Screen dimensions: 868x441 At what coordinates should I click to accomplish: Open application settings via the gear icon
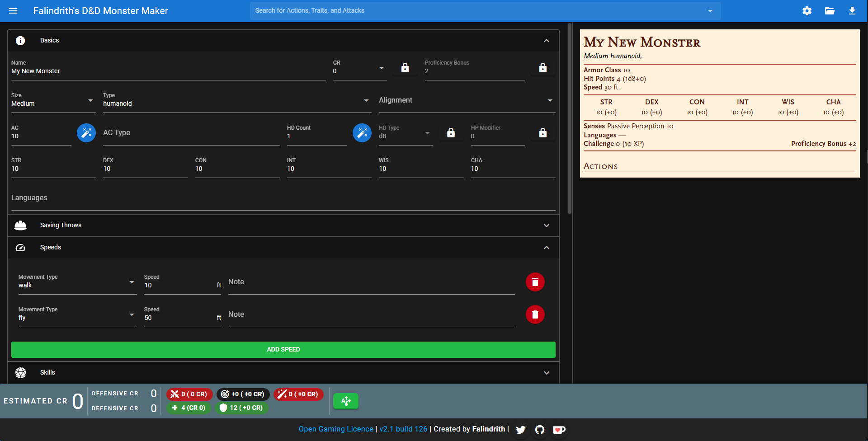(x=807, y=11)
